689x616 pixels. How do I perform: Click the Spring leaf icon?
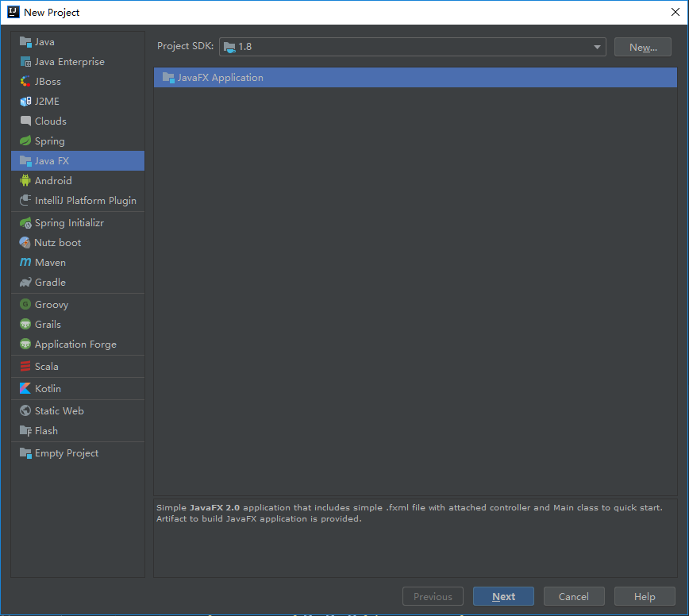(x=25, y=141)
